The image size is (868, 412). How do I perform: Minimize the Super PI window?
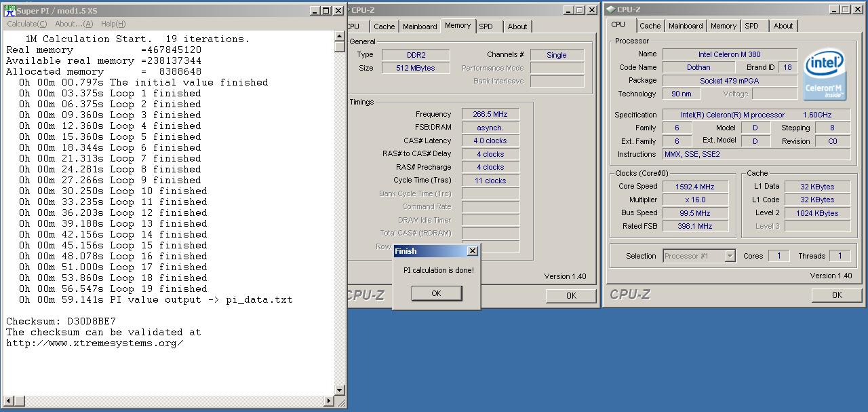tap(315, 10)
